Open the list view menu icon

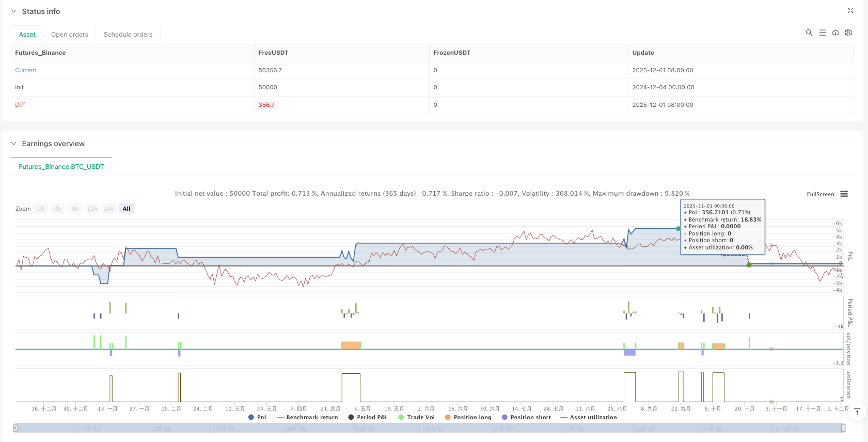pyautogui.click(x=823, y=33)
